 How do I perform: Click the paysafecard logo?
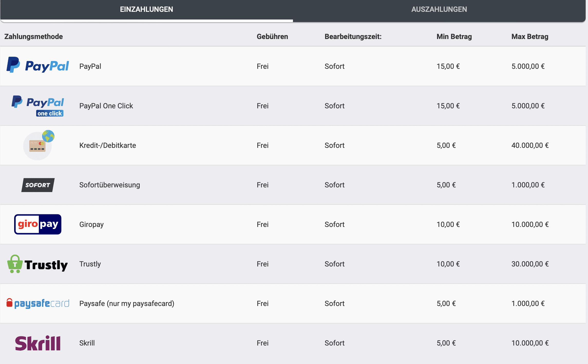point(38,303)
